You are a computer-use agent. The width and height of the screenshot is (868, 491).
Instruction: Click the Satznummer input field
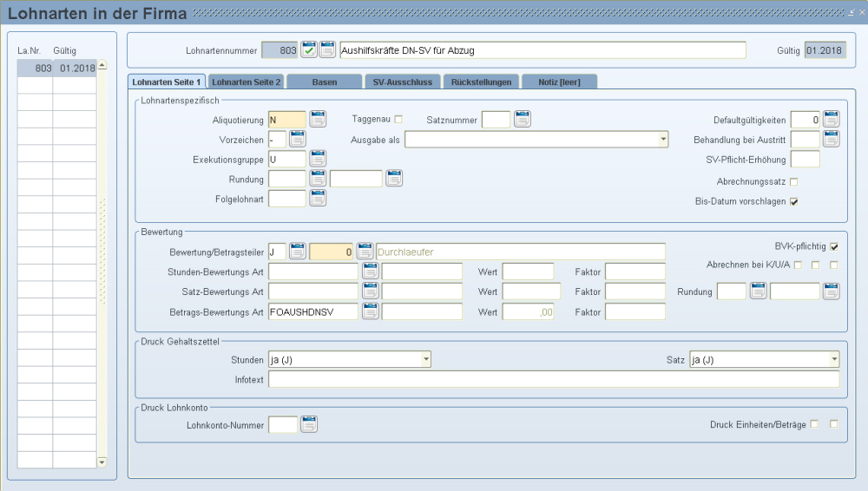pos(496,120)
